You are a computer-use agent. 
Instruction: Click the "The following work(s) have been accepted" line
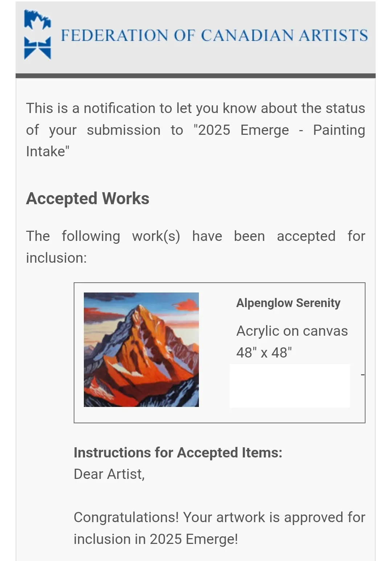pos(195,236)
